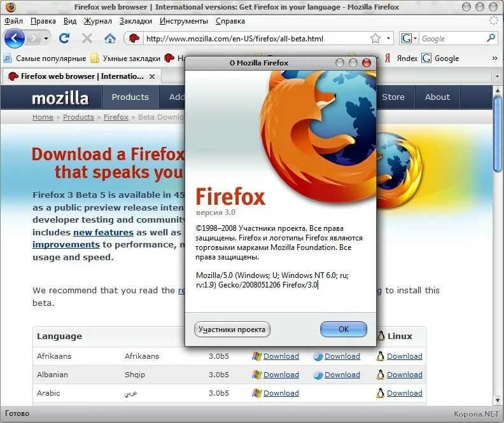Click the mozilla logo on the page
The image size is (504, 423).
60,98
